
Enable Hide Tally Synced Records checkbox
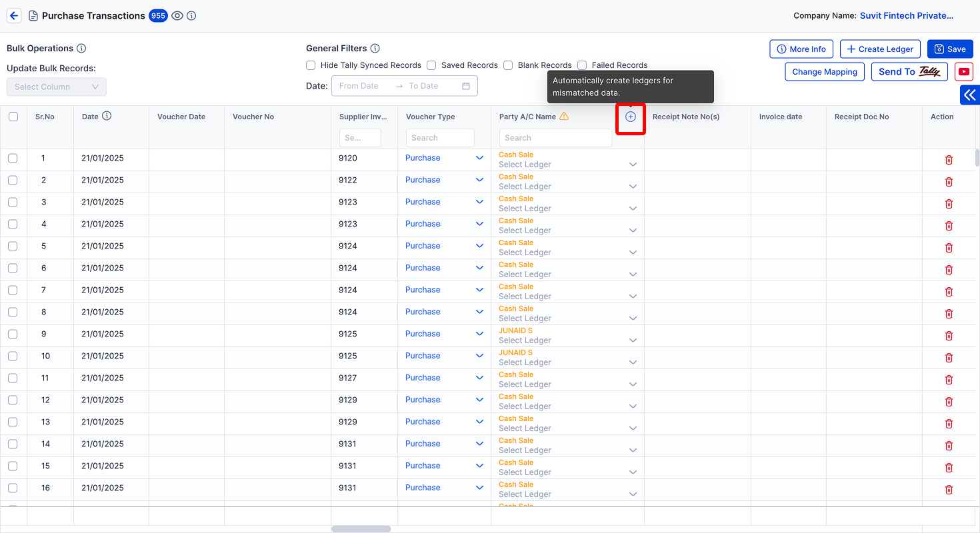tap(311, 65)
